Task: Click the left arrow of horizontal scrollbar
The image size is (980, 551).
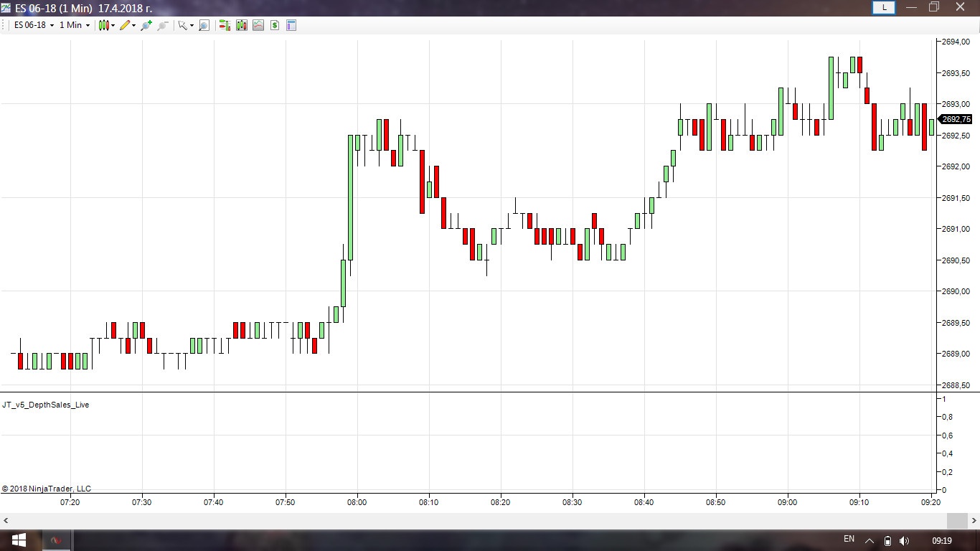Action: [6, 520]
